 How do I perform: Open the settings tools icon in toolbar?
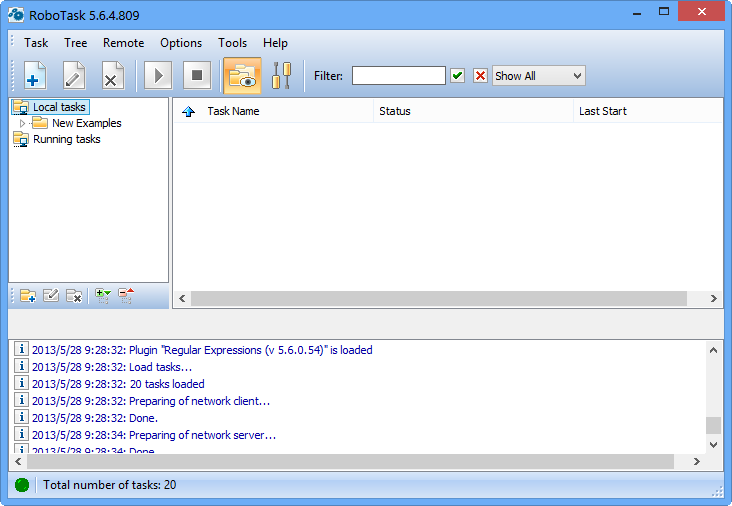click(x=282, y=76)
